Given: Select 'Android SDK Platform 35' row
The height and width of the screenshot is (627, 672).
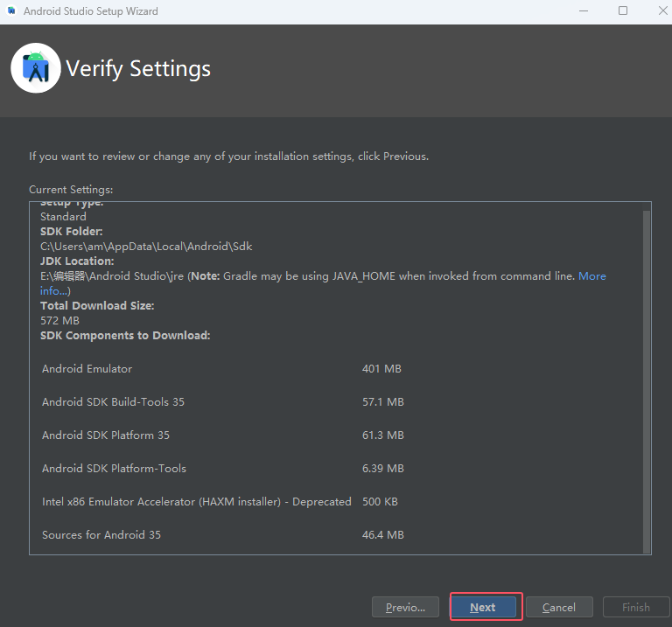Looking at the screenshot, I should 223,435.
